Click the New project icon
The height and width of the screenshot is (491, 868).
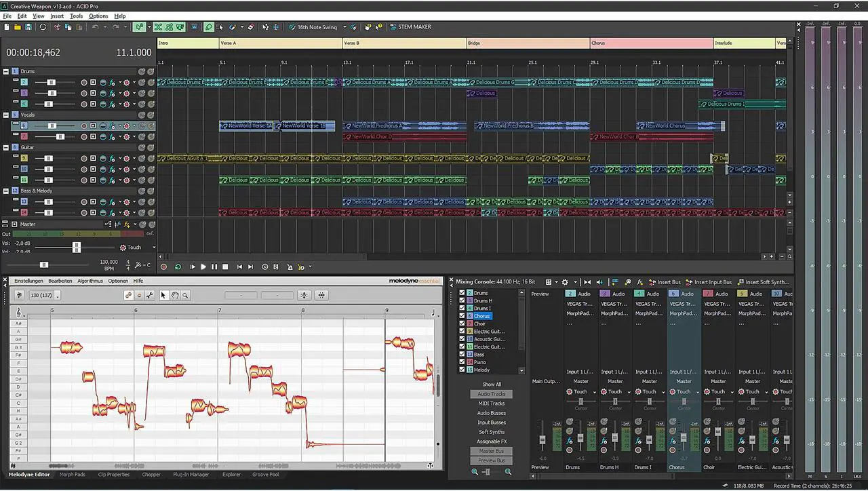(x=7, y=27)
